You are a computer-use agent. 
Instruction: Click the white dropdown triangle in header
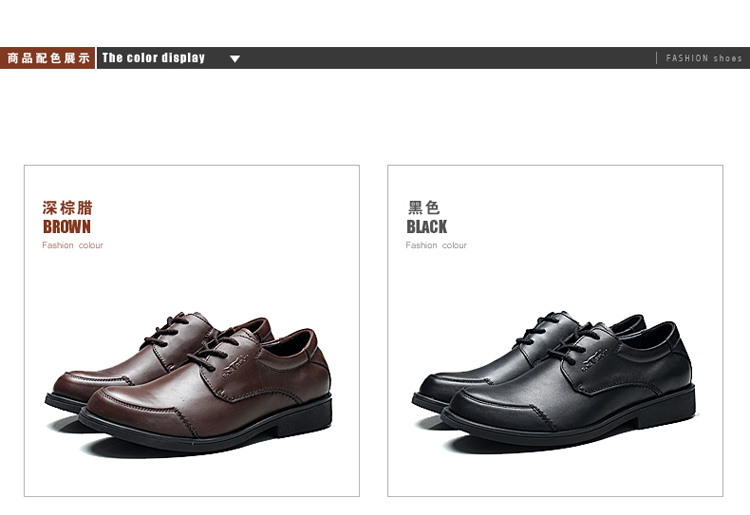(x=234, y=59)
